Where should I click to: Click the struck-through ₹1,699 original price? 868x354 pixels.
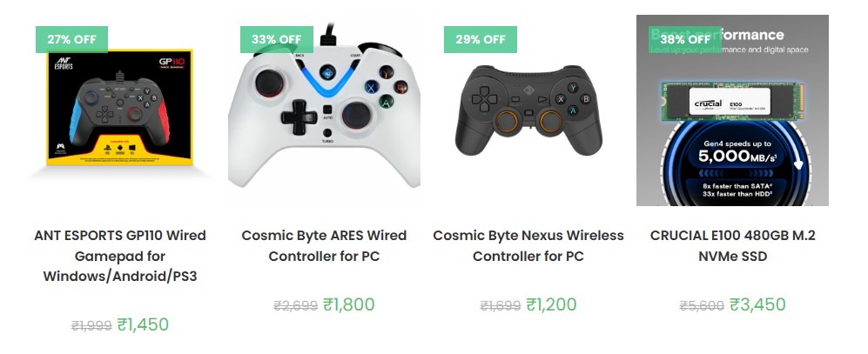click(501, 305)
